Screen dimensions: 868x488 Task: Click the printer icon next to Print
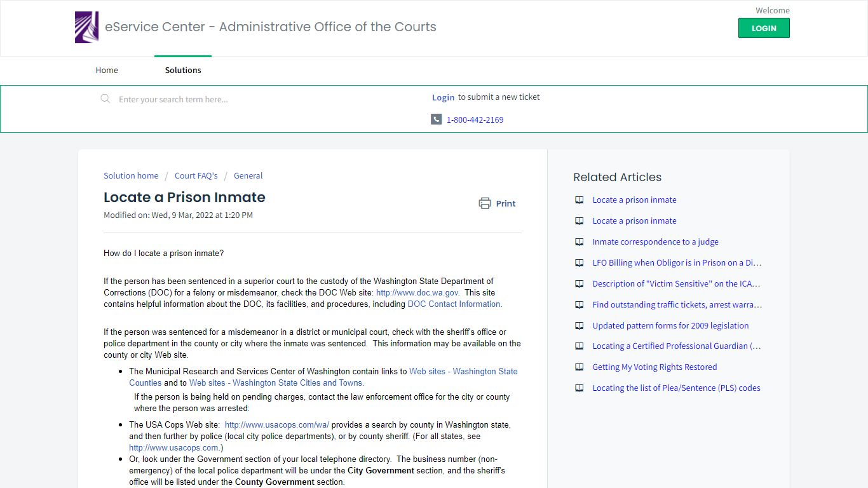coord(485,203)
